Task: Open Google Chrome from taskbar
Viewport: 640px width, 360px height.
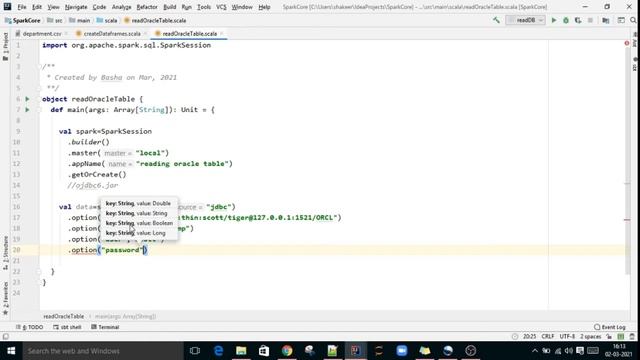Action: (287, 351)
